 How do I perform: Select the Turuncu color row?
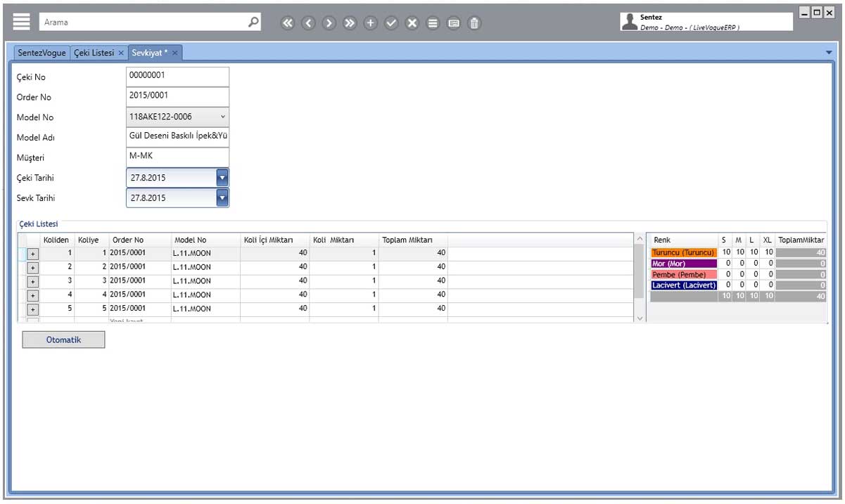click(x=683, y=252)
